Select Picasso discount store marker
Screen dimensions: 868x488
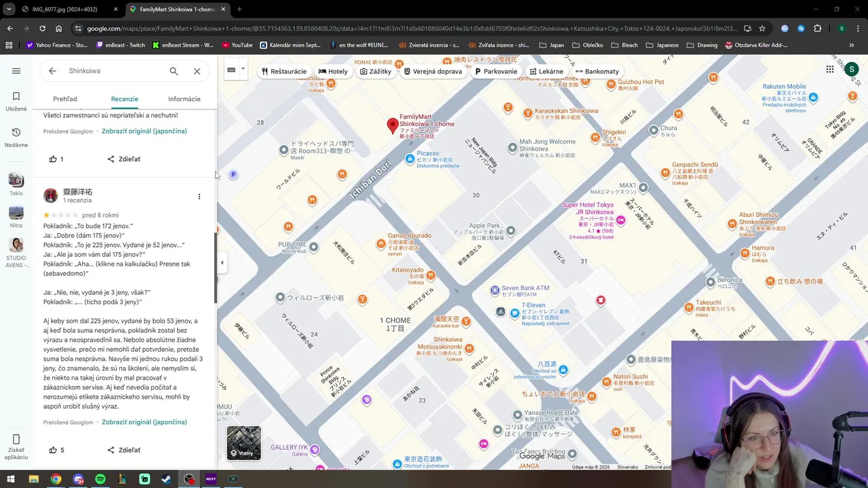point(410,159)
